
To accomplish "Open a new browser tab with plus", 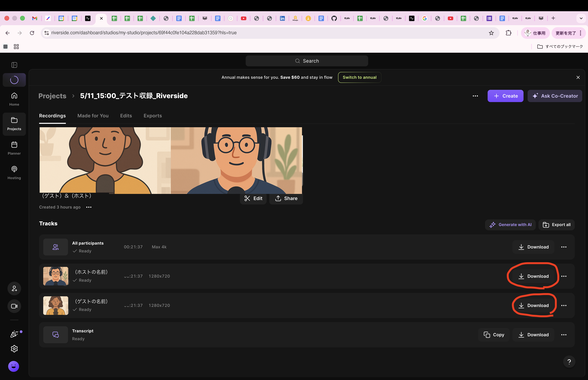I will click(x=553, y=18).
